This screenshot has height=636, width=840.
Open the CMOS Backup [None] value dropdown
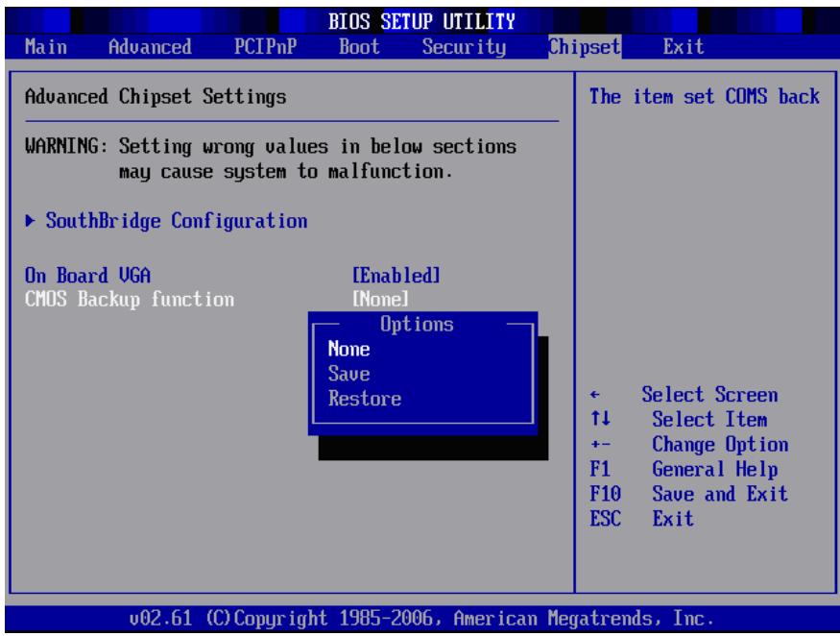[380, 299]
